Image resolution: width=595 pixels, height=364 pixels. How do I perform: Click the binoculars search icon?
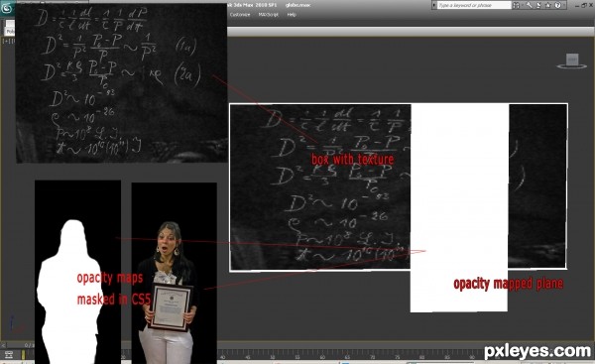[x=516, y=5]
